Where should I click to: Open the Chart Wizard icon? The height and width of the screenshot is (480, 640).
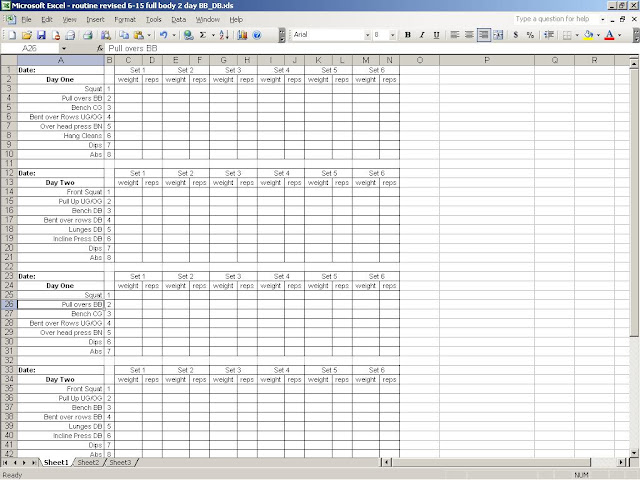click(242, 35)
